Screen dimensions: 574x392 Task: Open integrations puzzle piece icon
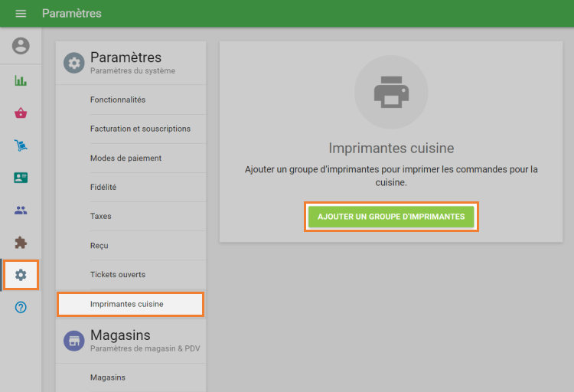pos(21,243)
